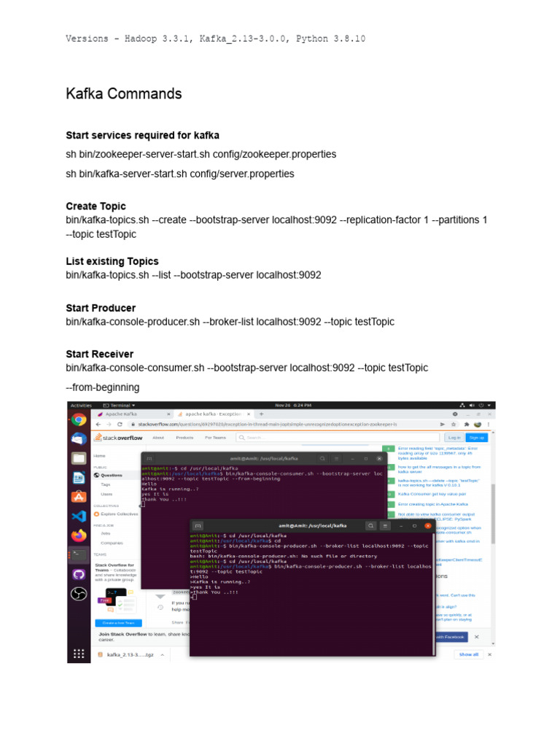
Task: Click the Log in button
Action: (x=454, y=438)
